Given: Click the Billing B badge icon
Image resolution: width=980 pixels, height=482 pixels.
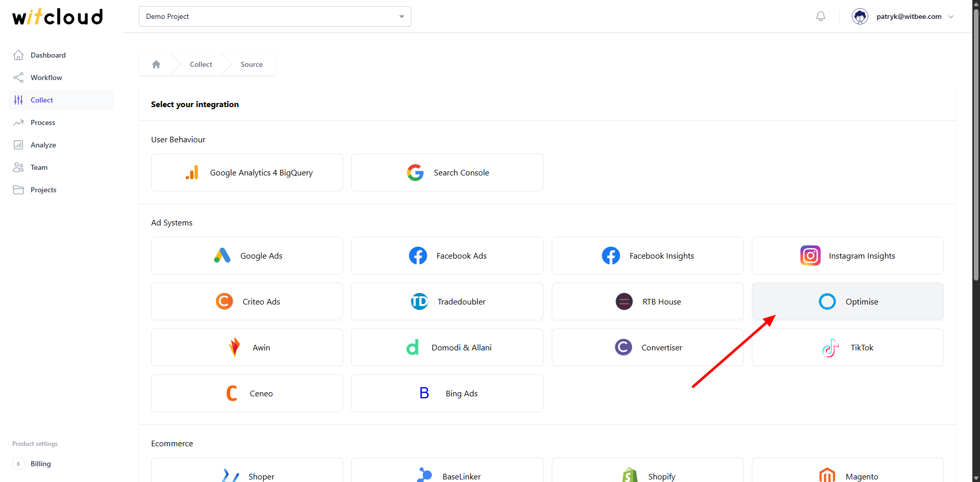Looking at the screenshot, I should 18,464.
